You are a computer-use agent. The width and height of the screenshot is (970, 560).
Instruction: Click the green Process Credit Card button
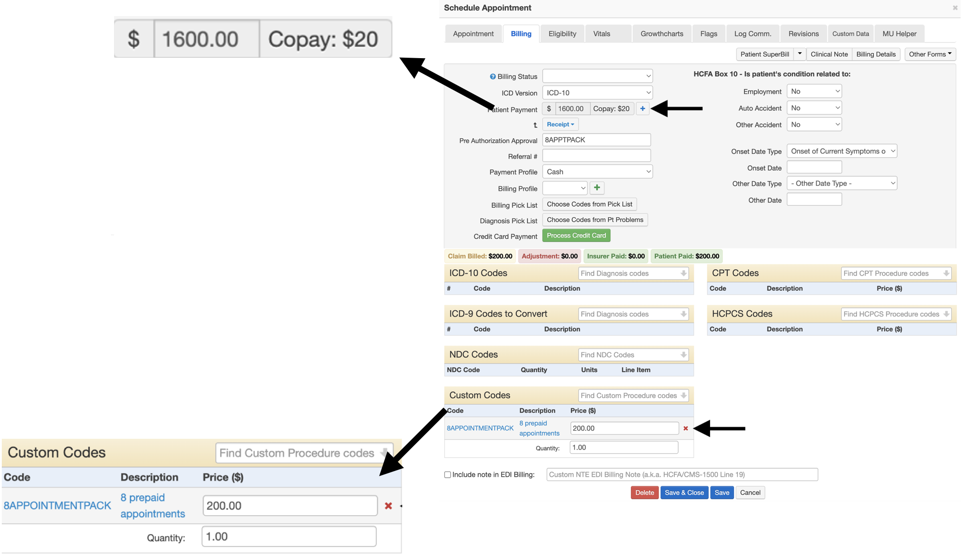tap(576, 235)
